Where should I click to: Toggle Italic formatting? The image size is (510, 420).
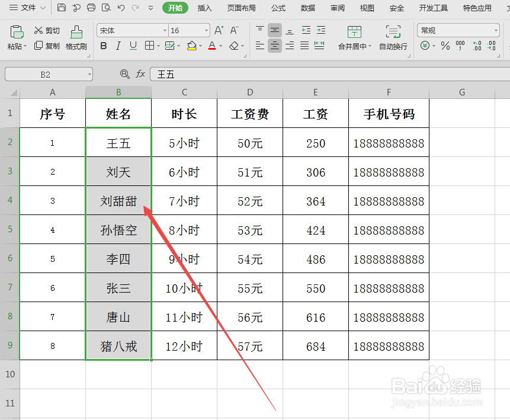[118, 46]
